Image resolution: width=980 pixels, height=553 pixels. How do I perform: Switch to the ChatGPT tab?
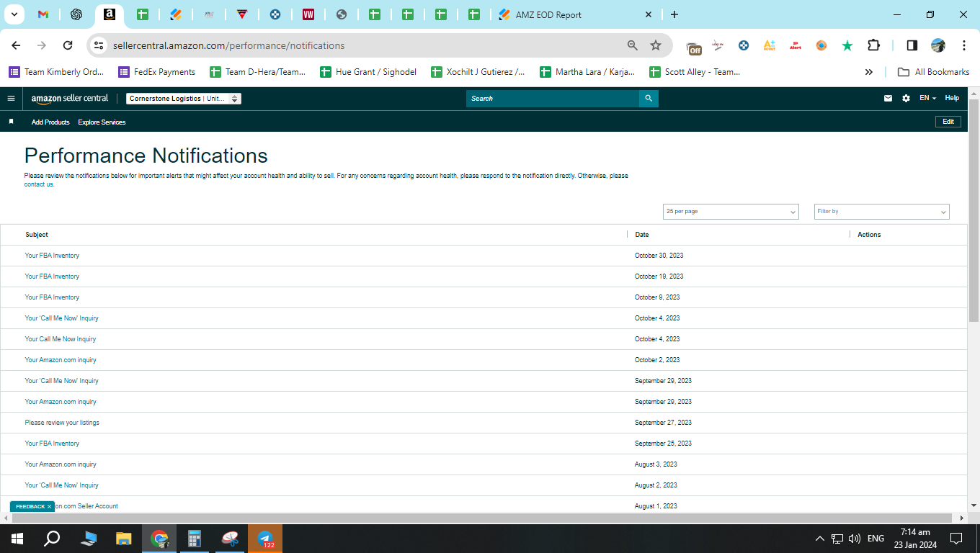point(76,14)
